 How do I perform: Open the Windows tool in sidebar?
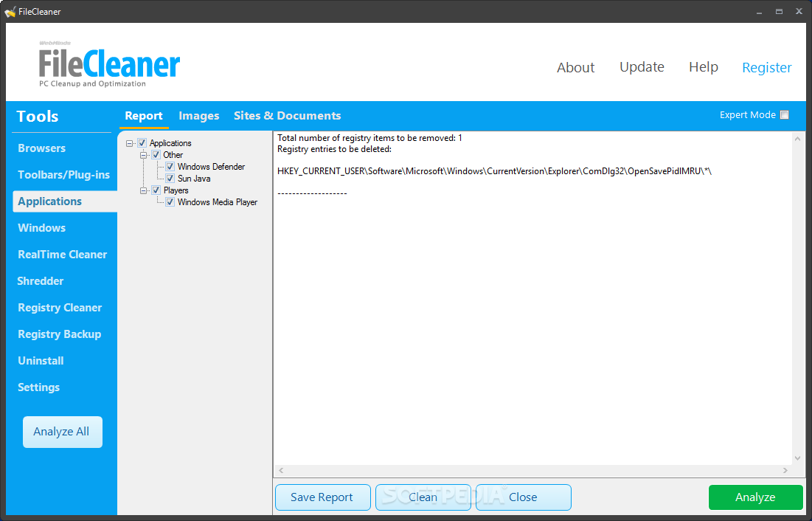tap(42, 228)
